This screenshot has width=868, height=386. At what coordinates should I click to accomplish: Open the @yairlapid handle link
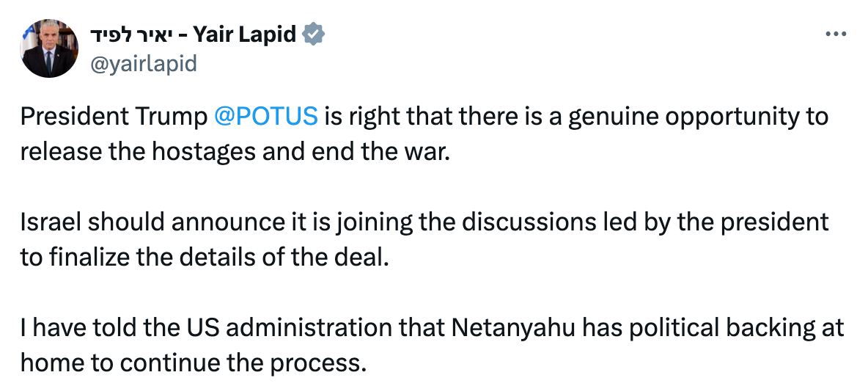click(x=143, y=64)
